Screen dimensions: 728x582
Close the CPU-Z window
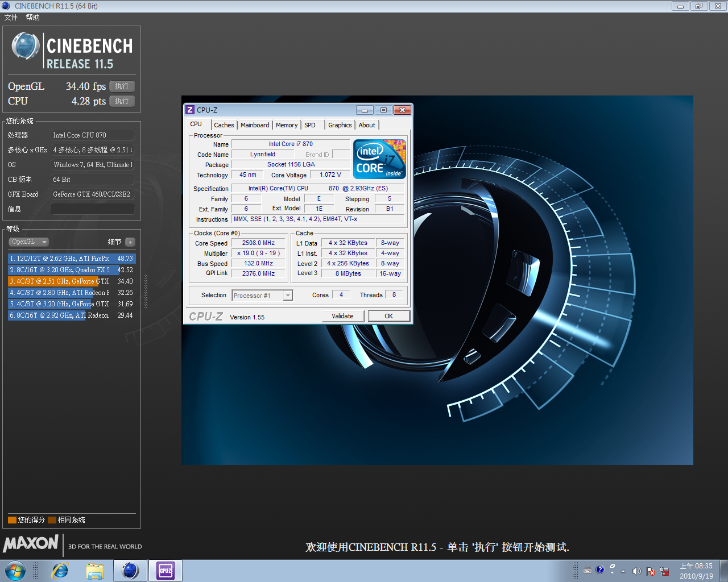402,110
